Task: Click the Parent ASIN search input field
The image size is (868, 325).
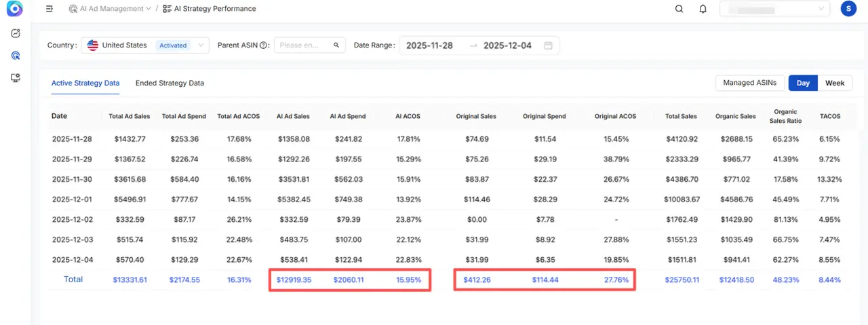Action: [x=304, y=45]
